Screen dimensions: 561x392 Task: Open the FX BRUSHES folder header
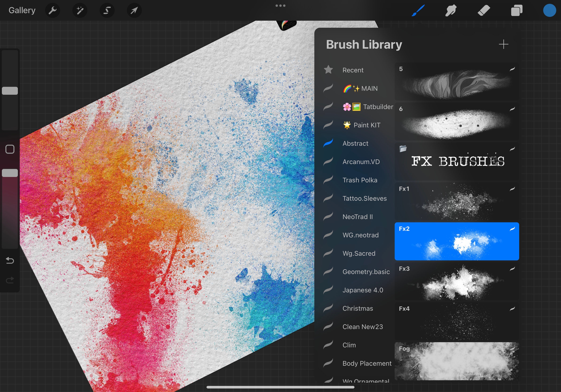[457, 161]
